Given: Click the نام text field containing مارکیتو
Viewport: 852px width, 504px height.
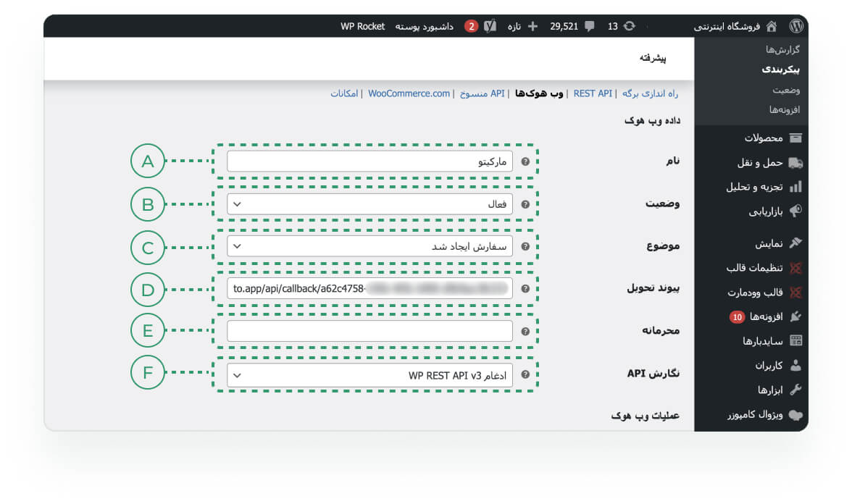Looking at the screenshot, I should point(369,162).
